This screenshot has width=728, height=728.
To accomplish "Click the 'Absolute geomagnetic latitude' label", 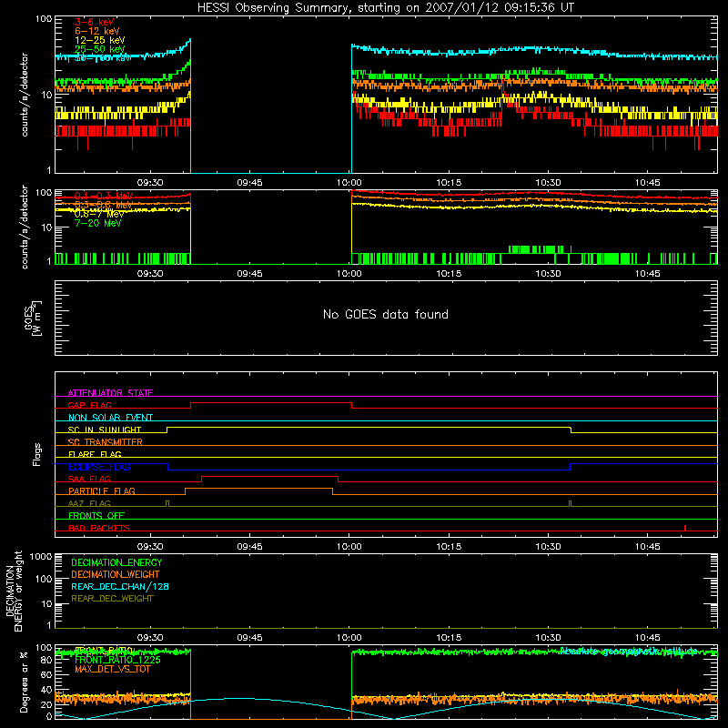I will pos(629,651).
